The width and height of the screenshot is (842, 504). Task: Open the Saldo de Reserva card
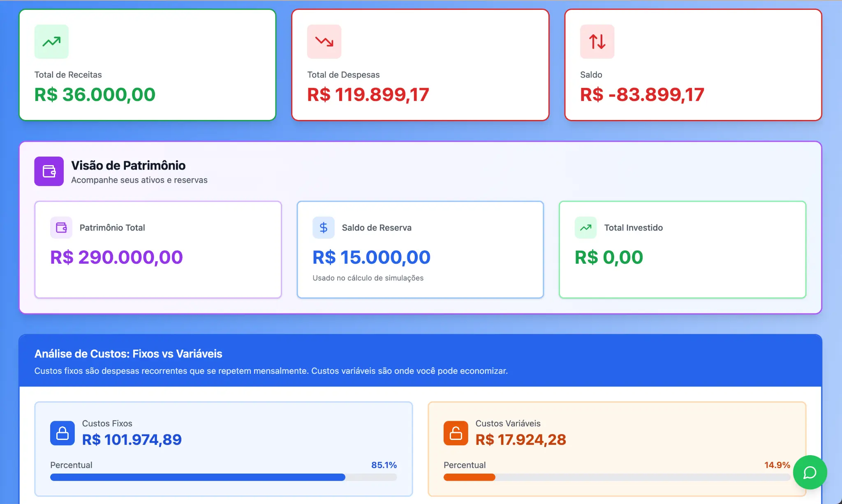(420, 249)
